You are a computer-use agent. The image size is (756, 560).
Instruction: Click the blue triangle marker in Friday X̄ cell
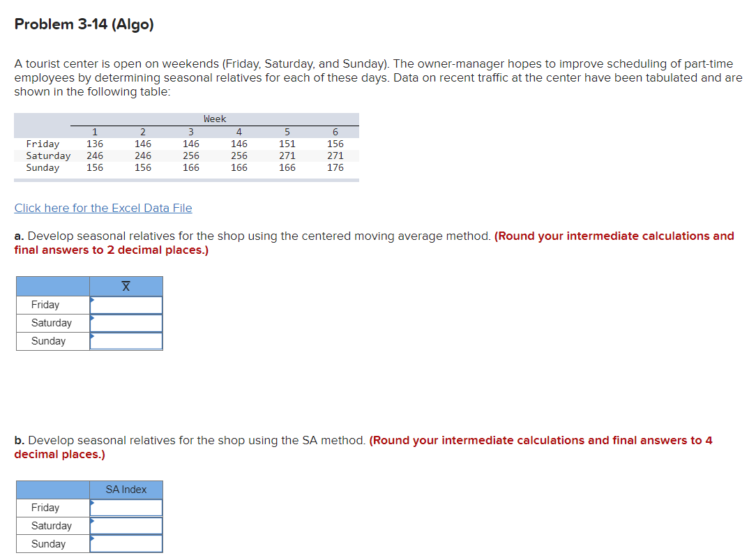tap(91, 300)
